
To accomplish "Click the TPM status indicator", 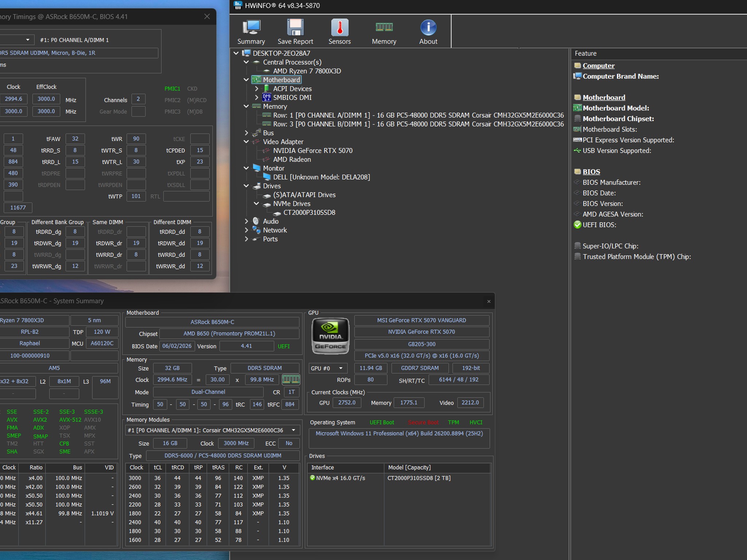I will click(x=453, y=422).
